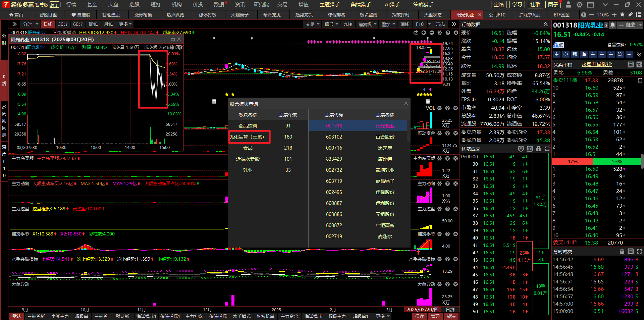Click the 单 filter icon in 逐笔成交 header
This screenshot has width=644, height=320.
pyautogui.click(x=521, y=149)
